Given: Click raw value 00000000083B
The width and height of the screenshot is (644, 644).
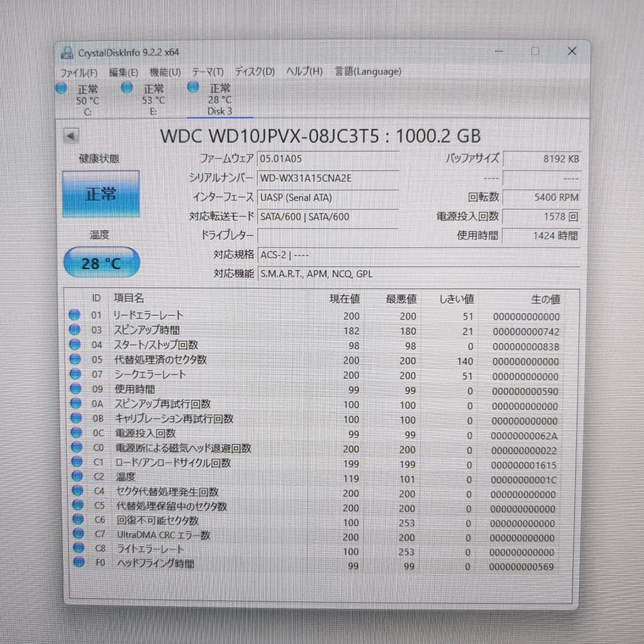Looking at the screenshot, I should [x=525, y=347].
